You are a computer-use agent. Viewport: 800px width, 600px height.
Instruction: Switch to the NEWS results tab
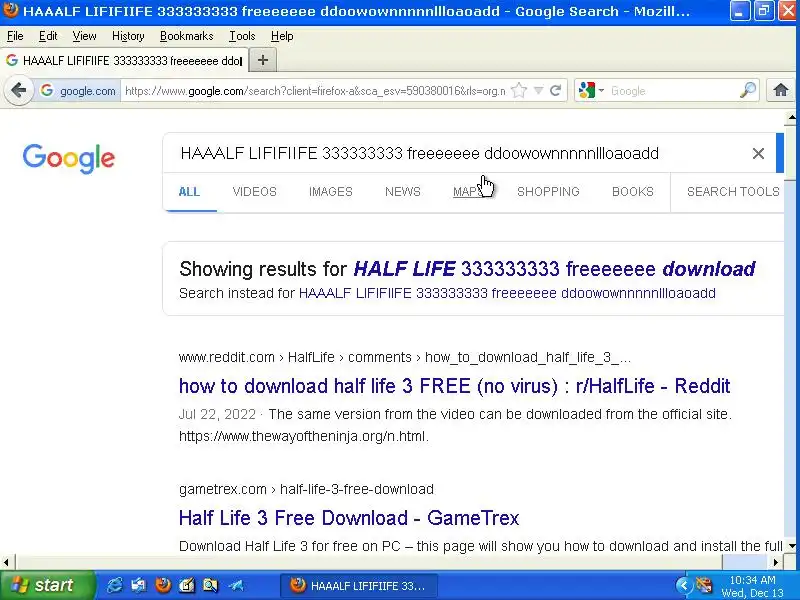(x=403, y=192)
